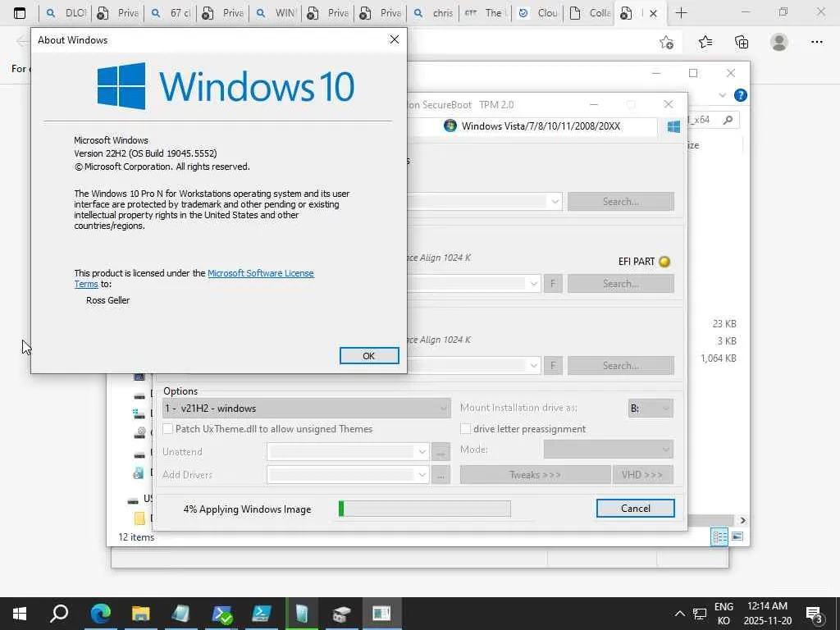Open the Microsoft Software License link
The width and height of the screenshot is (840, 630).
coord(260,273)
